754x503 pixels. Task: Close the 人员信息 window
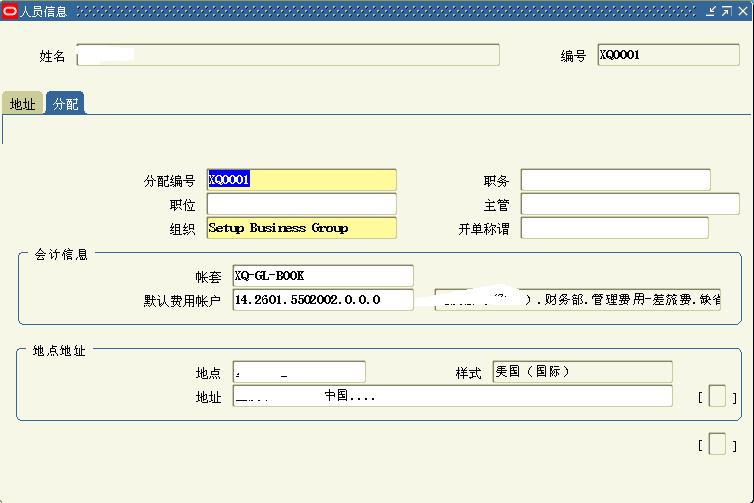pyautogui.click(x=741, y=11)
